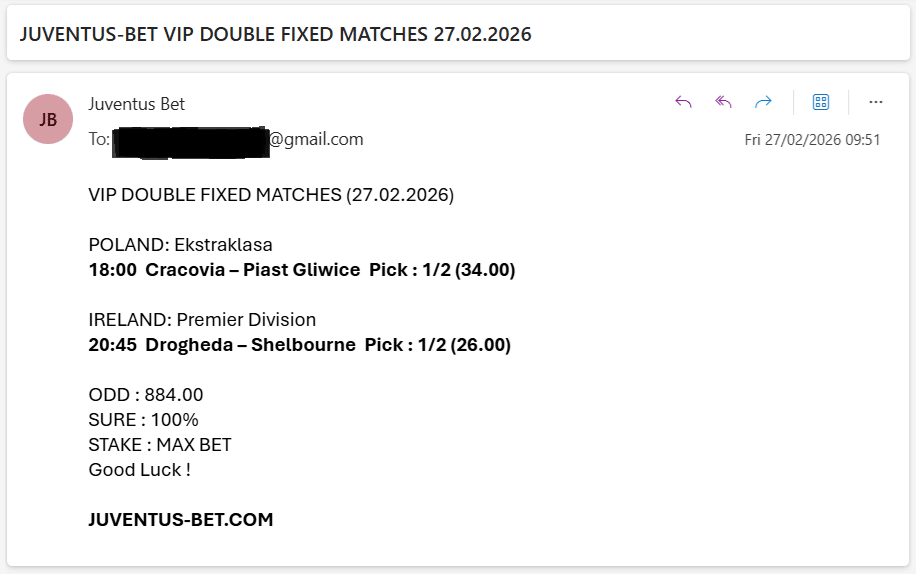
Task: Click the JB sender avatar
Action: click(x=48, y=119)
